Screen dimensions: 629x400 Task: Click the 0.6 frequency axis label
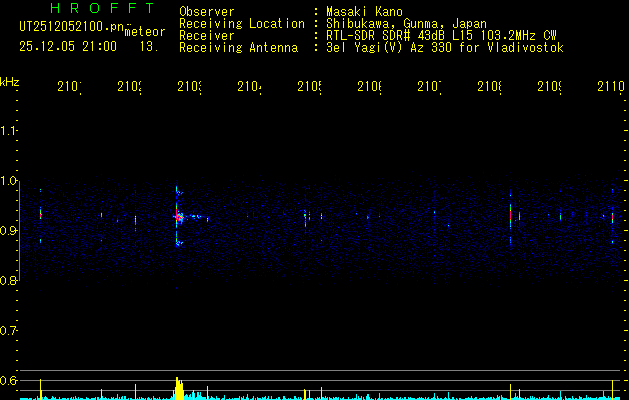[x=8, y=380]
